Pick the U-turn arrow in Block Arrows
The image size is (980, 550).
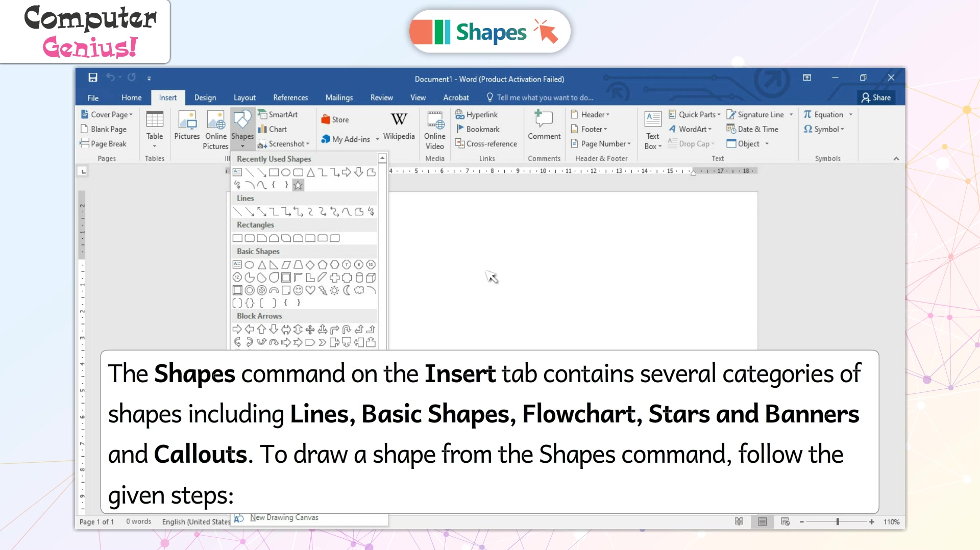pos(347,330)
